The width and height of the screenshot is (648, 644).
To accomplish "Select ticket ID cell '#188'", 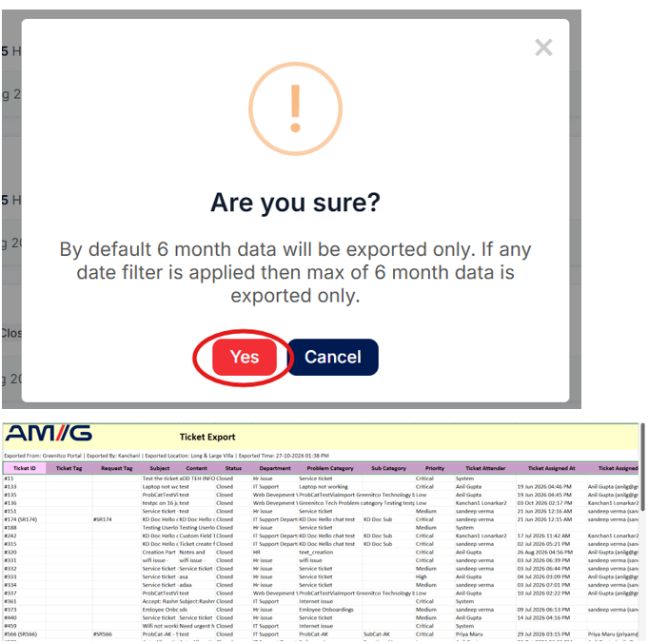I will click(25, 528).
